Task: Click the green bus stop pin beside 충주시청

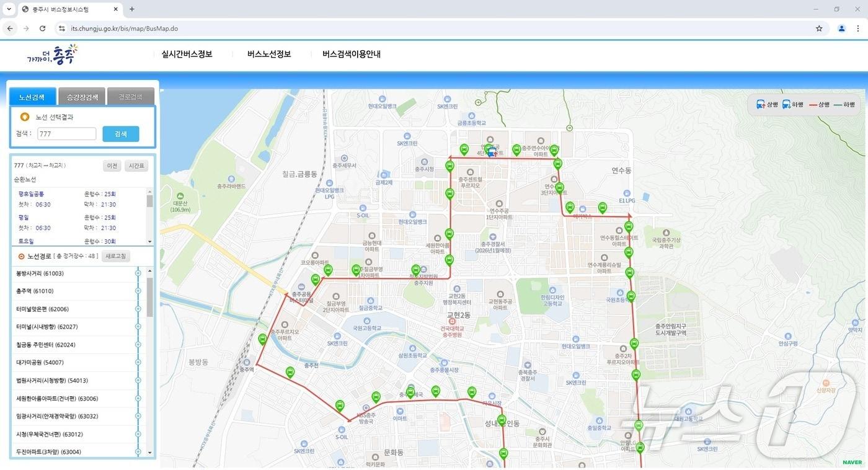Action: coord(450,166)
